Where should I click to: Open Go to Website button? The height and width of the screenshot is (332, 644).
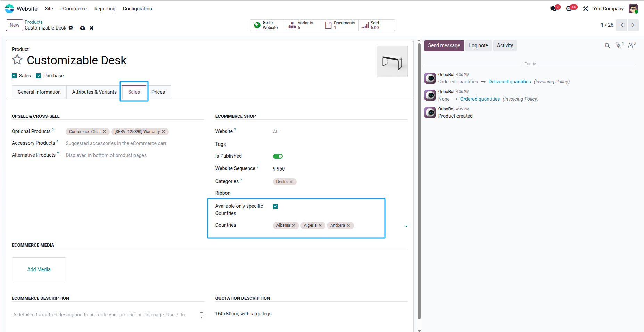(x=268, y=25)
